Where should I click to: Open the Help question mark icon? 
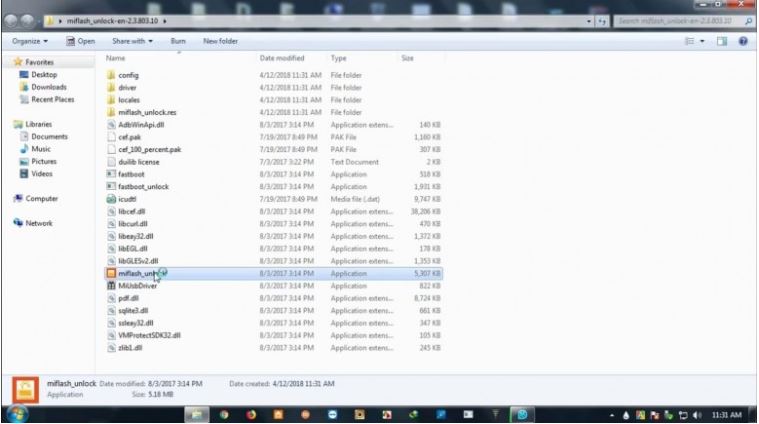coord(743,41)
